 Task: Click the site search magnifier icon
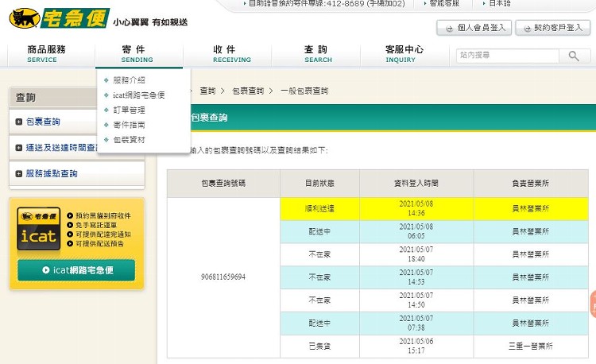pos(574,56)
